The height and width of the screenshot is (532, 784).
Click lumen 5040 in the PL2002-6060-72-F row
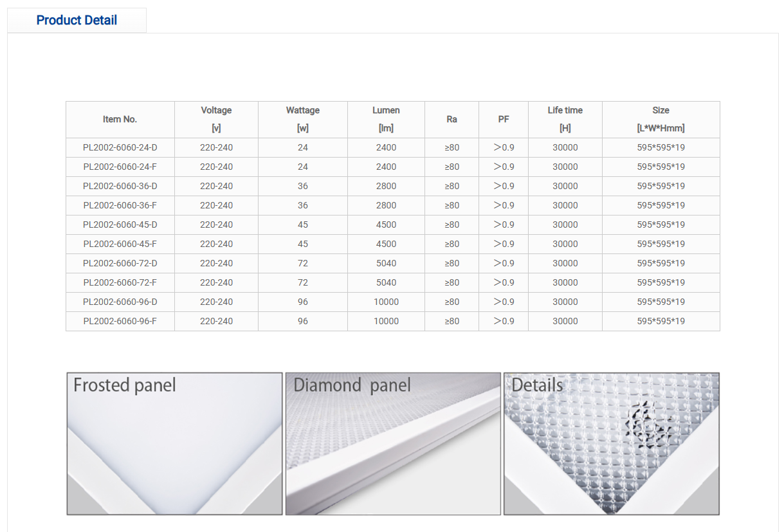386,282
